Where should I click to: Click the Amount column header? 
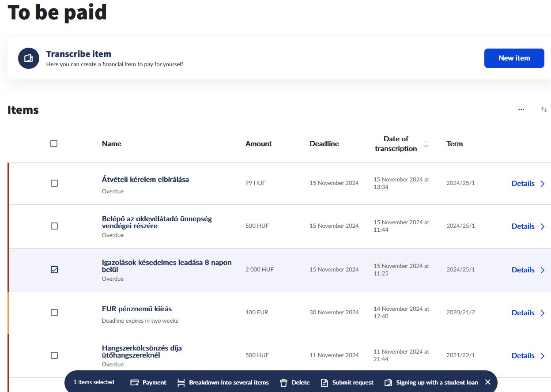pyautogui.click(x=259, y=144)
